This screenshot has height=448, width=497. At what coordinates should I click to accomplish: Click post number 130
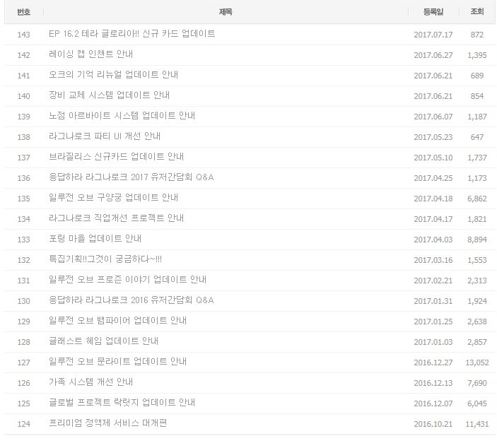(x=24, y=301)
